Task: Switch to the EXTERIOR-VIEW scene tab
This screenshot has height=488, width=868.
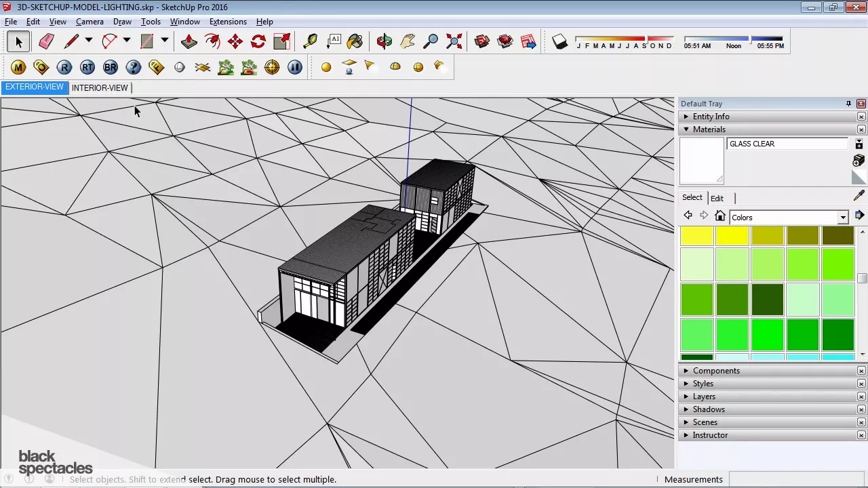Action: tap(34, 87)
